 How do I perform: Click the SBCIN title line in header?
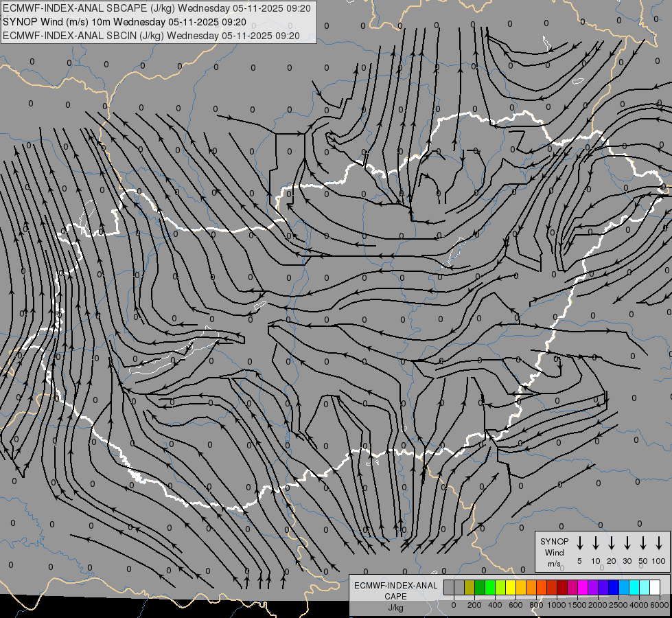pos(151,36)
